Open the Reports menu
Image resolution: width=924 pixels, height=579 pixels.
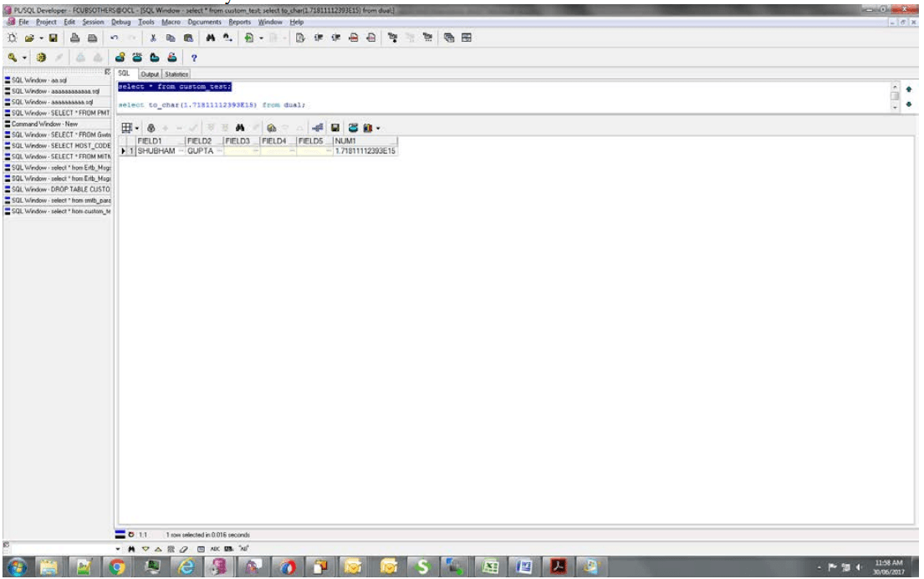tap(240, 23)
